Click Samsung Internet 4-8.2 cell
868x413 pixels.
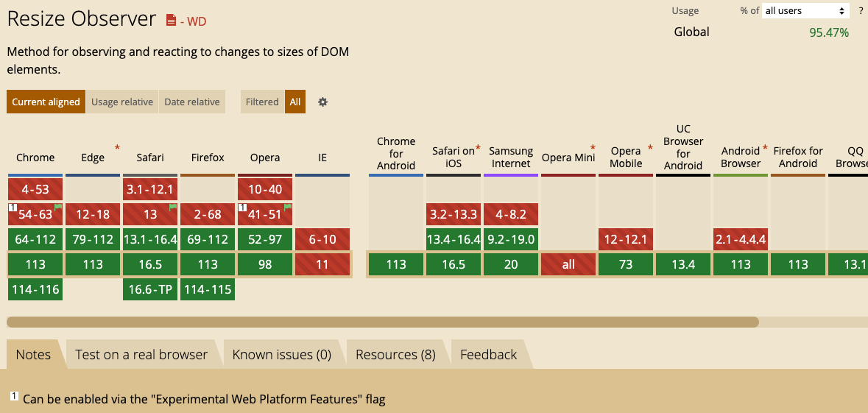[x=511, y=214]
